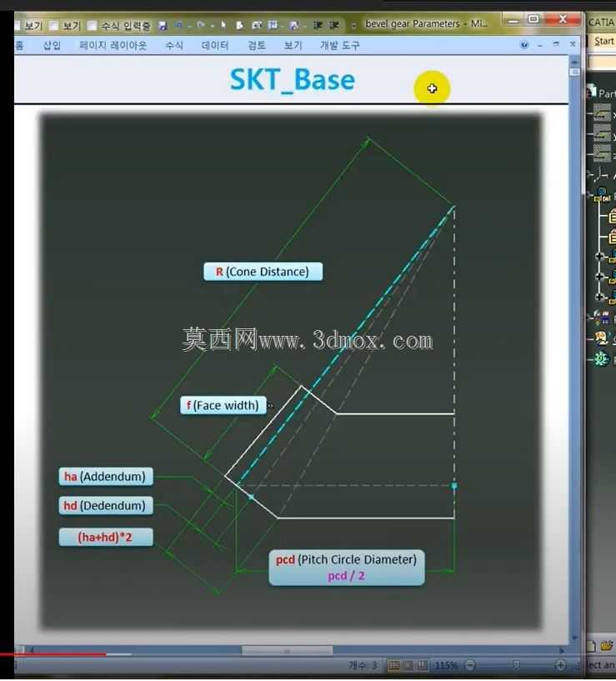Select the first plane icon in the CATIA tree
The height and width of the screenshot is (681, 616).
(603, 113)
